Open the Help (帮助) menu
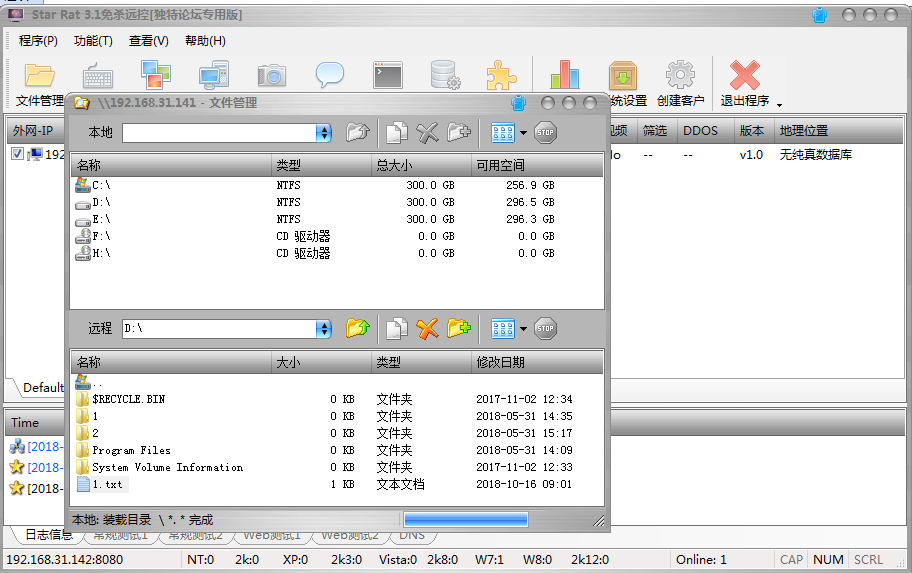This screenshot has height=573, width=912. coord(205,41)
